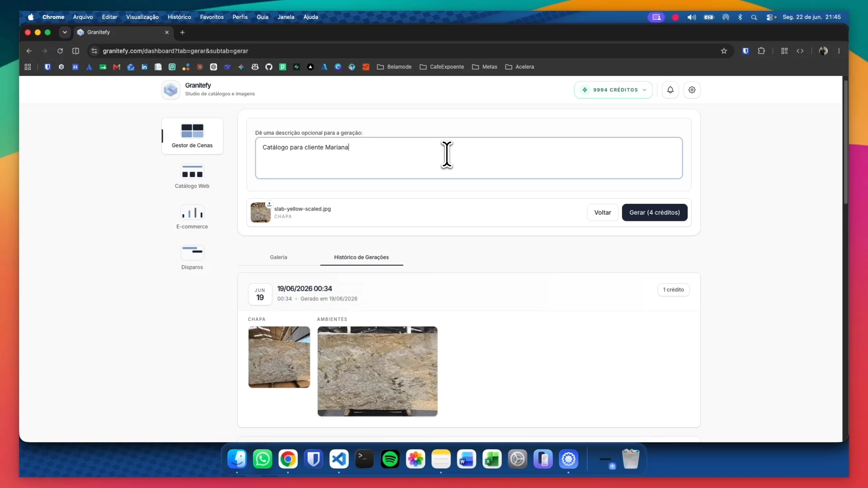Open Arquivo menu
This screenshot has height=488, width=868.
83,17
